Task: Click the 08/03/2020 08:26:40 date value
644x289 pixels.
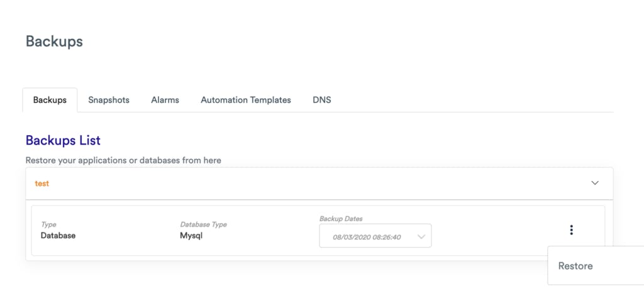Action: (367, 237)
